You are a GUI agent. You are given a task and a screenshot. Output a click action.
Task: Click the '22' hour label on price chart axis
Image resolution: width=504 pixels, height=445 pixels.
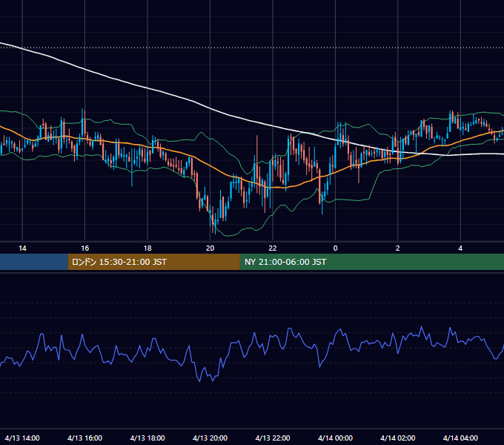coord(273,248)
